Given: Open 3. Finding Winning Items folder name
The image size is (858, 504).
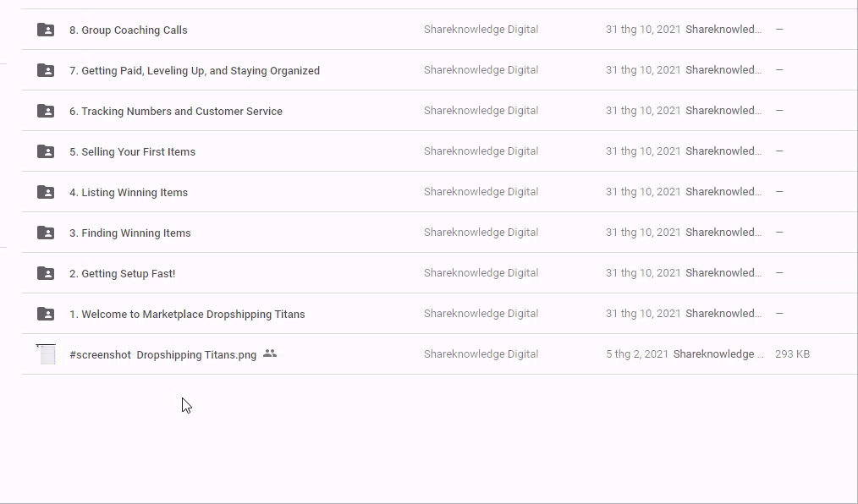Looking at the screenshot, I should coord(130,233).
